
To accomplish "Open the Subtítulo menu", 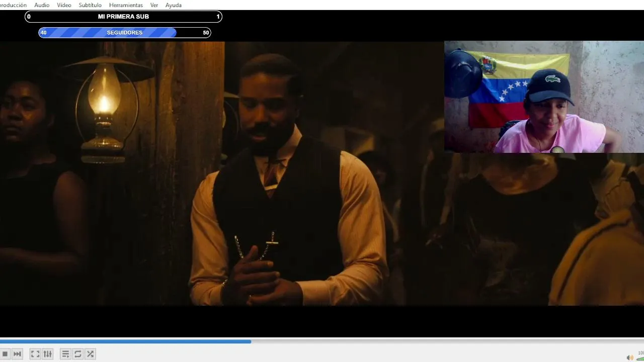I will 90,5.
